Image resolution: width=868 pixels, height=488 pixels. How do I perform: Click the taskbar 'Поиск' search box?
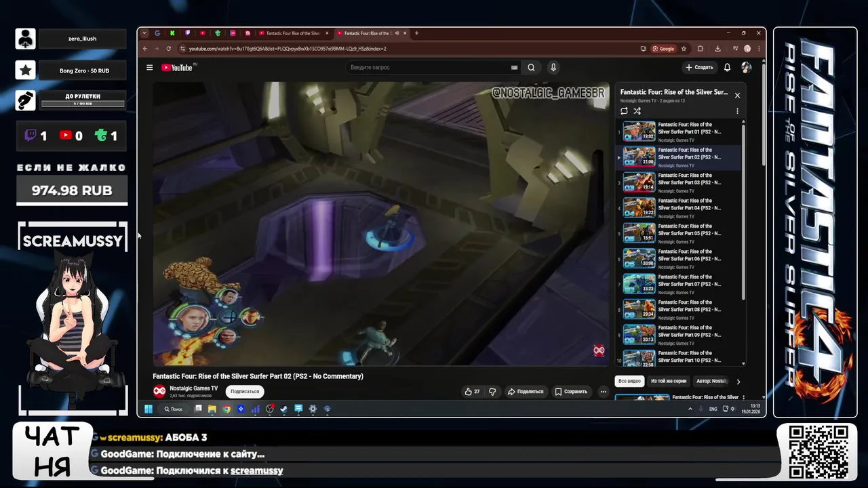tap(174, 409)
